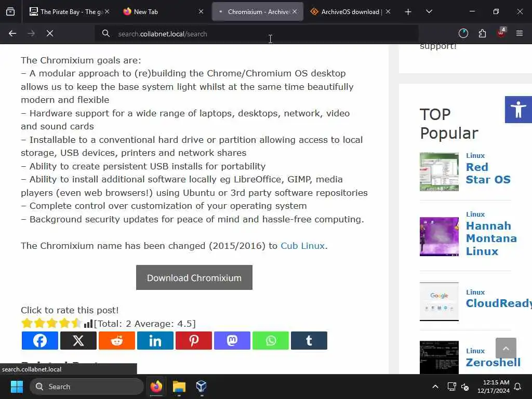
Task: Open the Windows Start menu
Action: coord(17,387)
